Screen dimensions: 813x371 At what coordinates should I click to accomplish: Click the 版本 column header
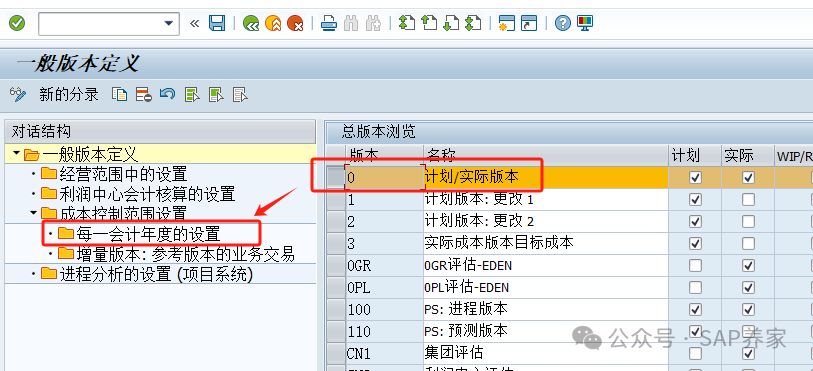[x=384, y=155]
